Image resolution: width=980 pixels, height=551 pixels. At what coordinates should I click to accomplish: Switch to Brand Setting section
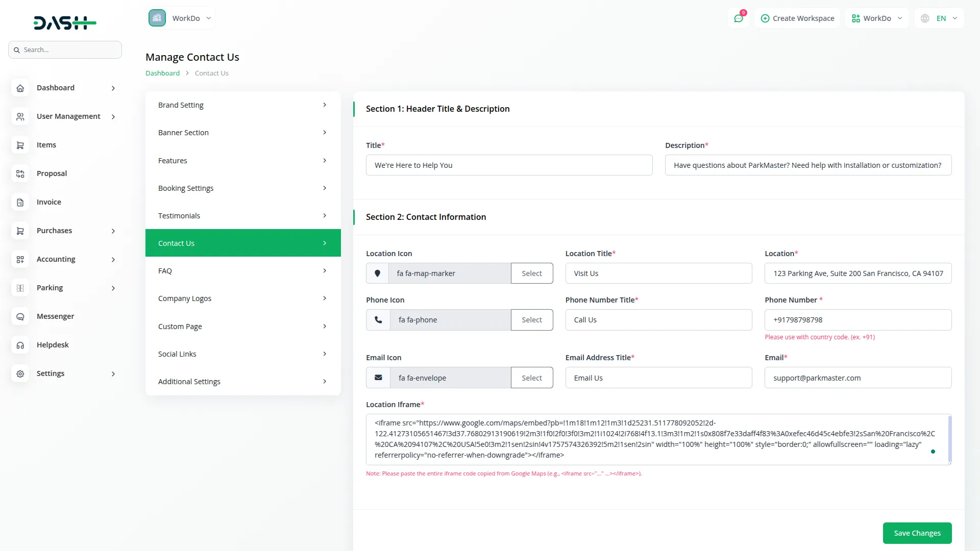click(243, 105)
